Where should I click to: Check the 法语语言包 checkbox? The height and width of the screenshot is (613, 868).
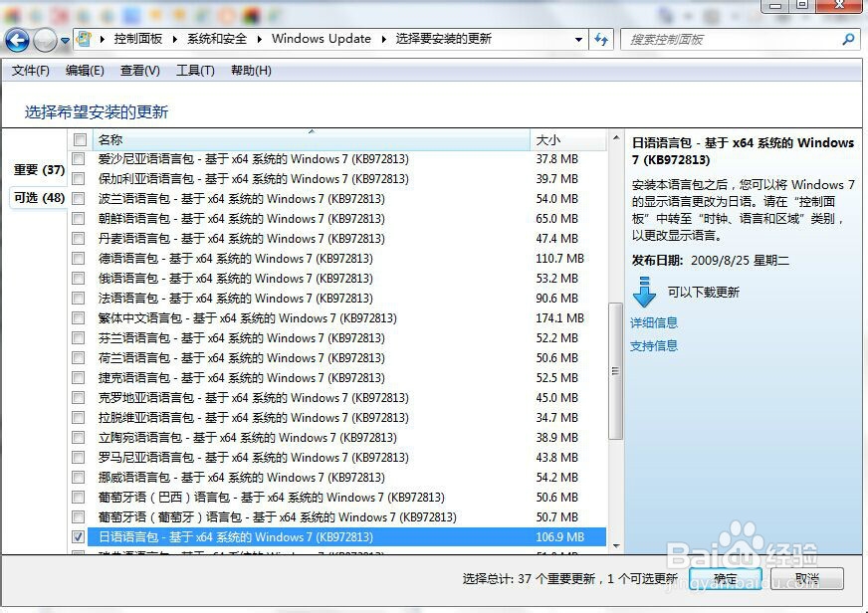coord(78,299)
